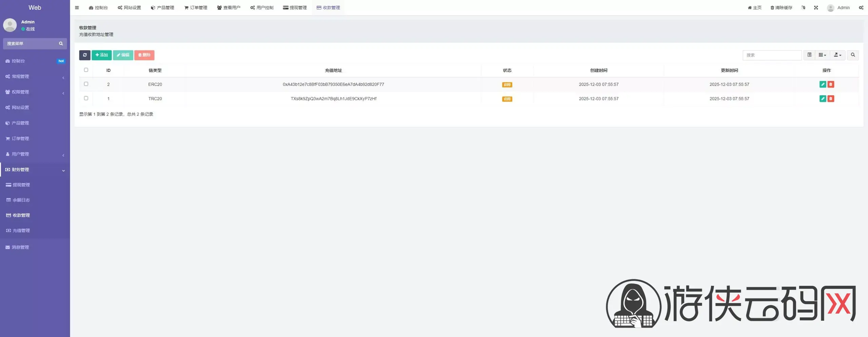Click the fullscreen expand icon
868x337 pixels.
[816, 7]
